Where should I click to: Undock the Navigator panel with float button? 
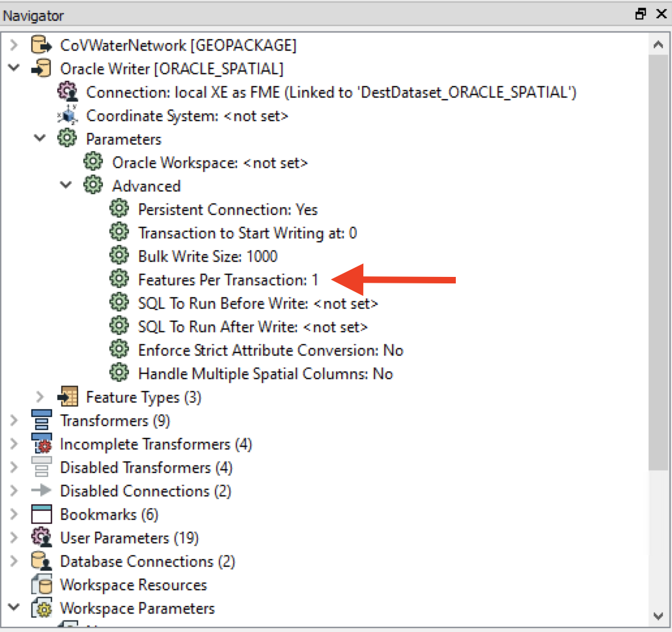tap(640, 14)
